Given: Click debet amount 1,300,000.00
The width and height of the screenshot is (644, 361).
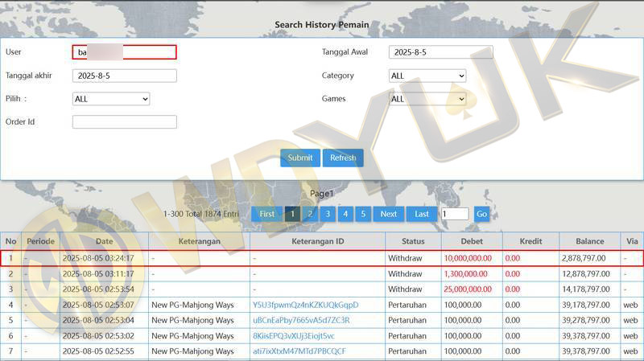Looking at the screenshot, I should pos(465,274).
